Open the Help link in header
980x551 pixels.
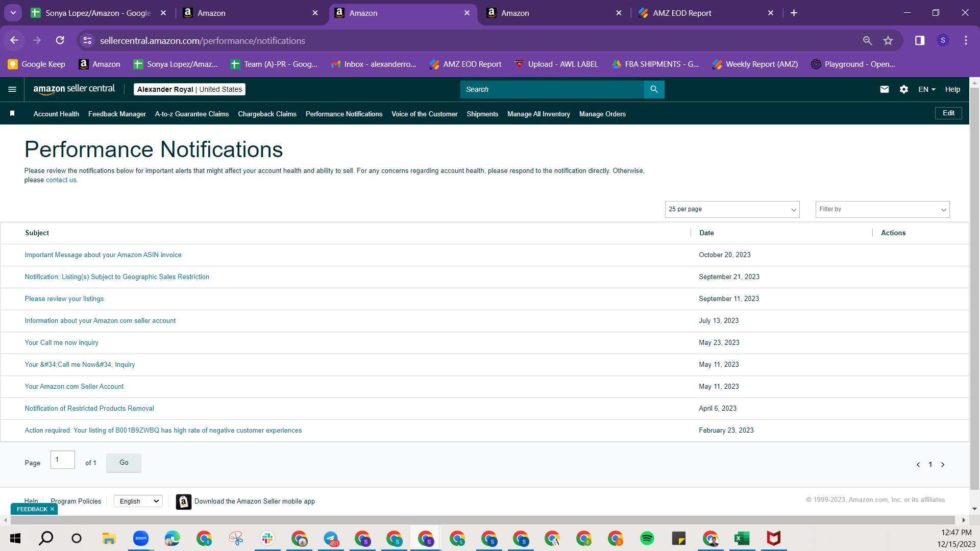(x=952, y=89)
